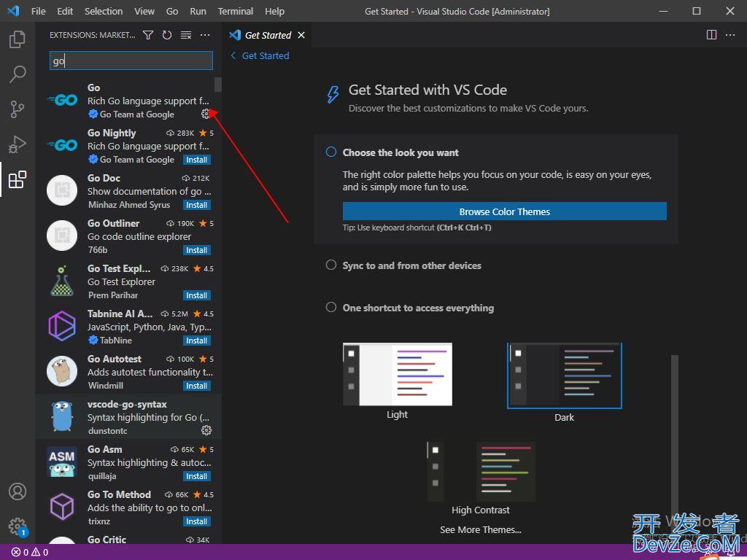Open the Go menu

172,11
